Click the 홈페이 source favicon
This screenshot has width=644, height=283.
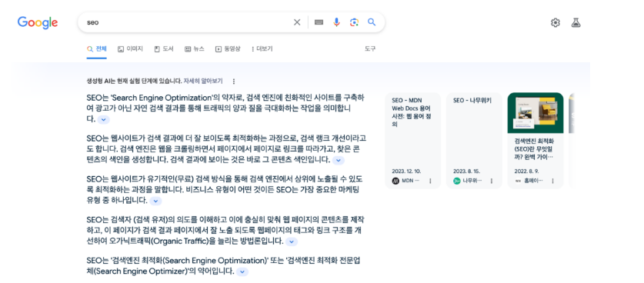518,181
